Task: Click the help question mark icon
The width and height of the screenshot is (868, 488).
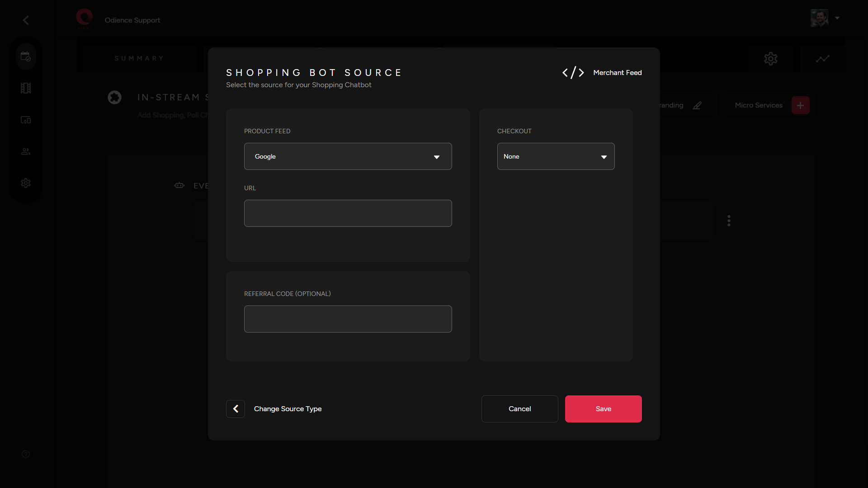Action: pyautogui.click(x=26, y=454)
